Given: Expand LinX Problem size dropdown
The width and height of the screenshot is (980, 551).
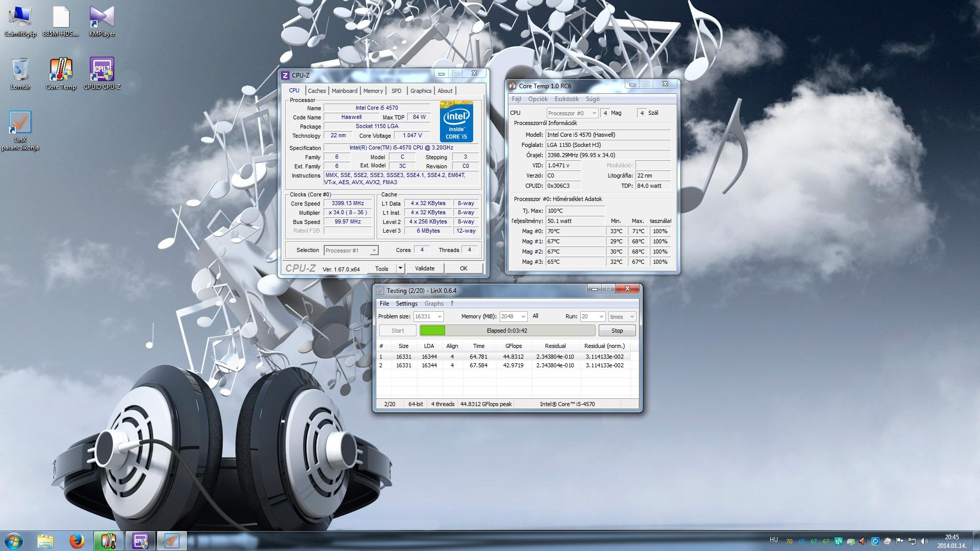Looking at the screenshot, I should [439, 317].
